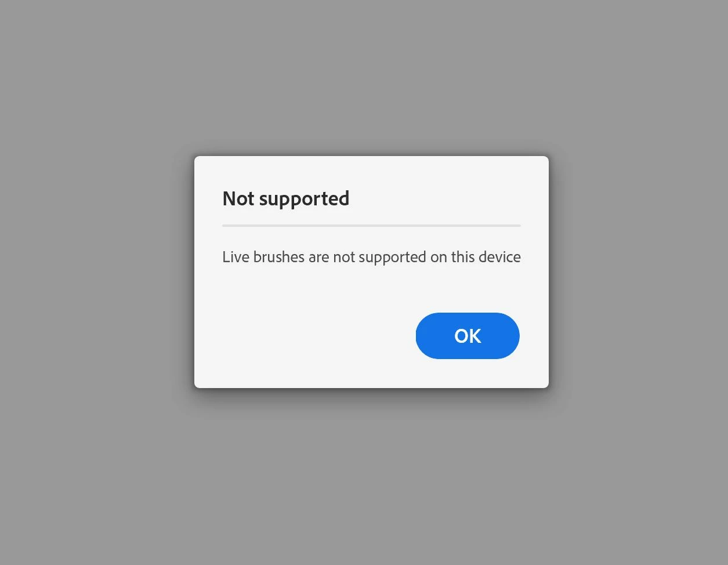The height and width of the screenshot is (565, 728).
Task: Click the word 'Live' in the message
Action: coord(236,257)
